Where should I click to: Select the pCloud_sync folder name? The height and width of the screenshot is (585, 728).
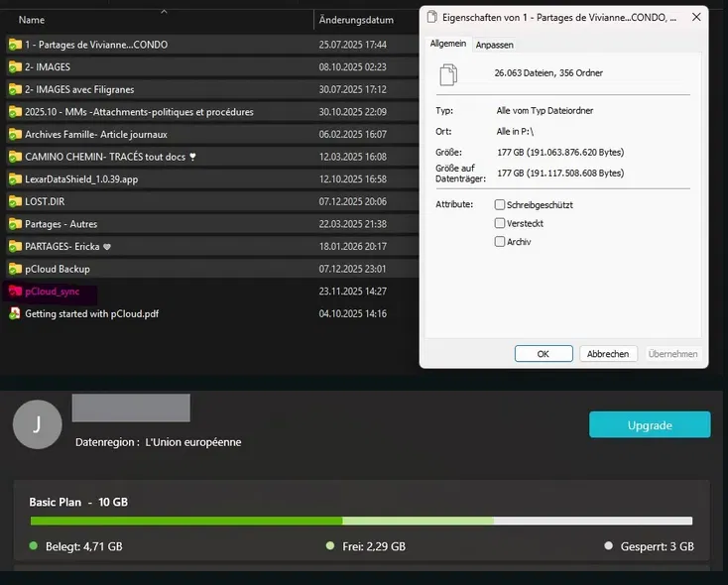pyautogui.click(x=52, y=292)
